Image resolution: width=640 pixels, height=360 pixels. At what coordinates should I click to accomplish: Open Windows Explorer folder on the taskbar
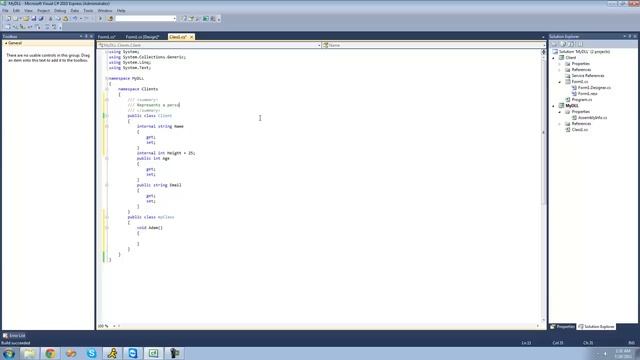click(29, 353)
